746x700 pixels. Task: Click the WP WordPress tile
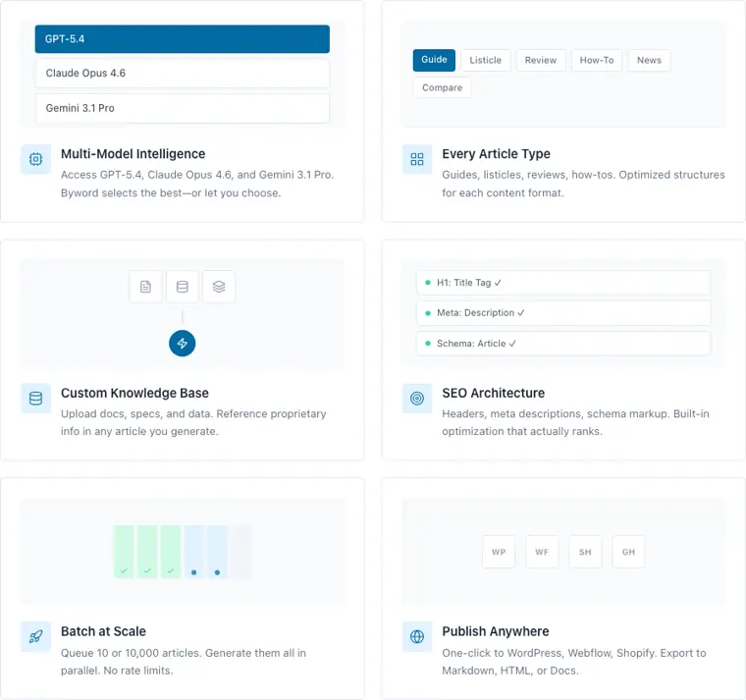click(499, 552)
